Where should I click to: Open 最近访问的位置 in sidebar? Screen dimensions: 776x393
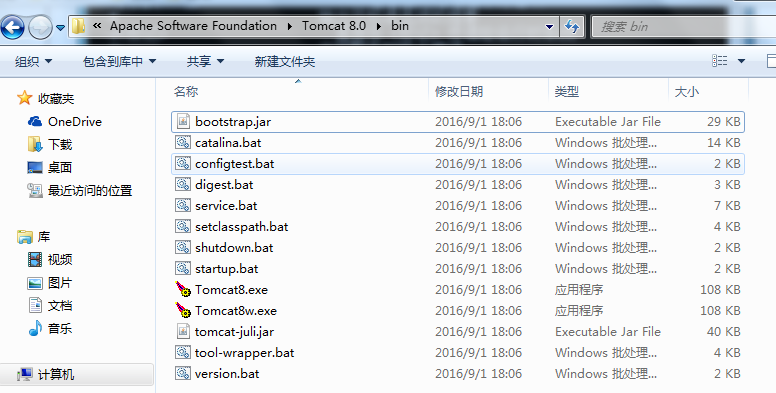point(90,191)
